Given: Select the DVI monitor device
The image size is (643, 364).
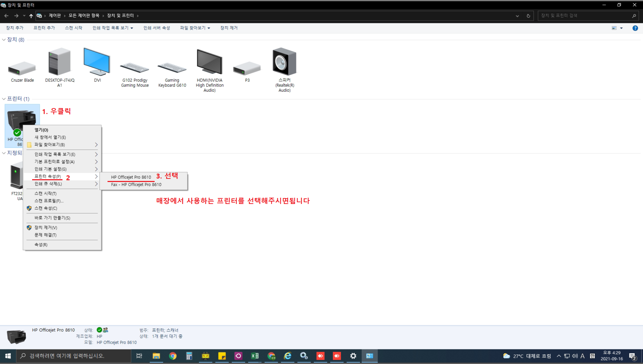Looking at the screenshot, I should pyautogui.click(x=97, y=62).
